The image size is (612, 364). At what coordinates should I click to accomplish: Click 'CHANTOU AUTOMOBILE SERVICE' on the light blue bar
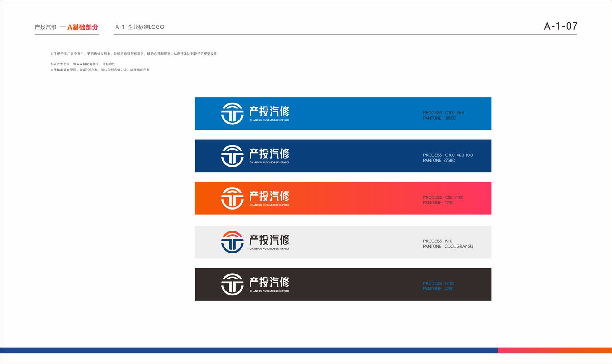click(269, 120)
